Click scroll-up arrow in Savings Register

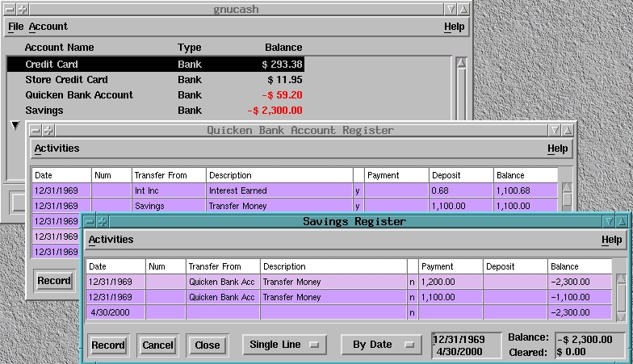(x=621, y=279)
